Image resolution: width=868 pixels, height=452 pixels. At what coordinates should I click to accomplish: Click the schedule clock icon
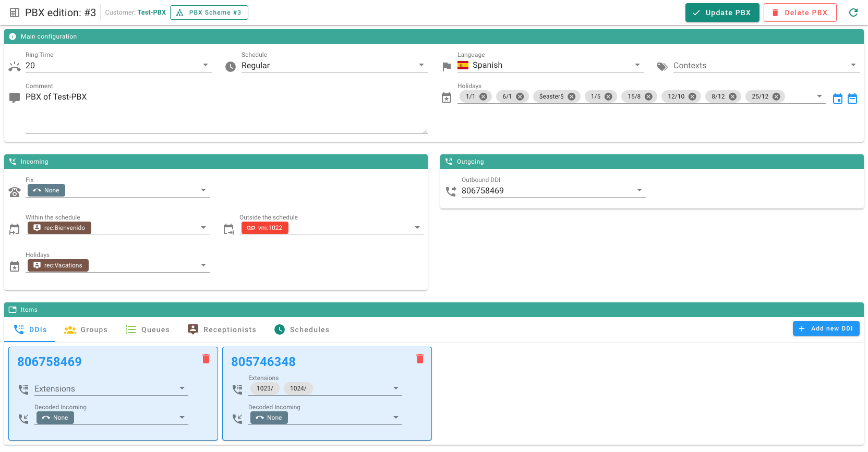(x=231, y=67)
